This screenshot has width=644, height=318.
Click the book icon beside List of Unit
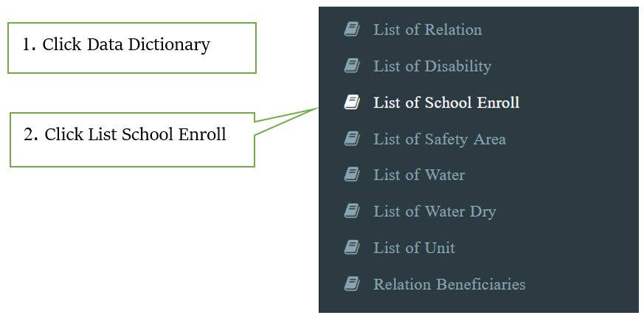[x=352, y=248]
